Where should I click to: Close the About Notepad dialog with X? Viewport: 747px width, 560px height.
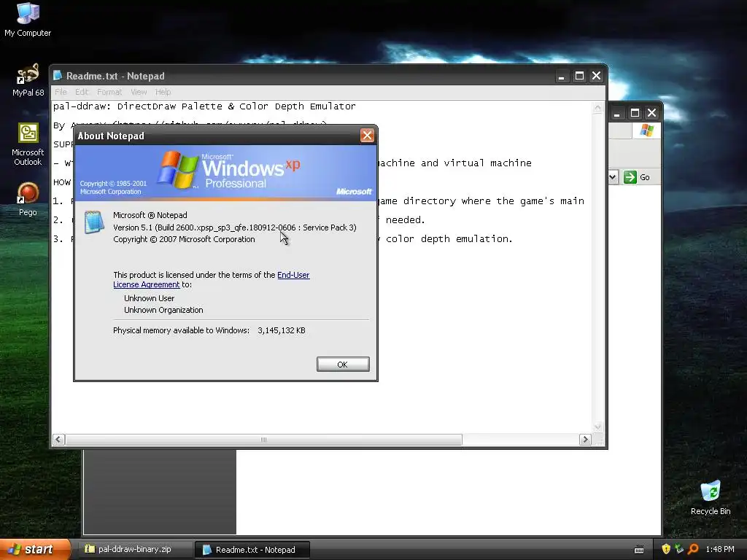point(367,136)
